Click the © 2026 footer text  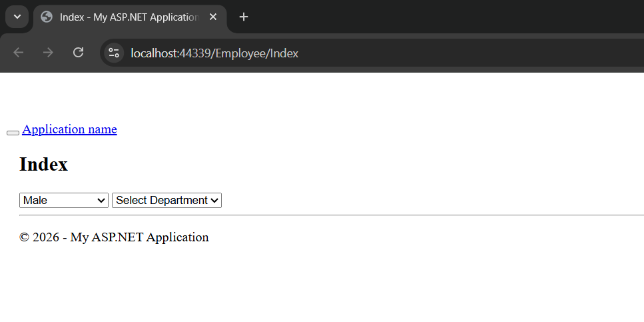tap(114, 237)
